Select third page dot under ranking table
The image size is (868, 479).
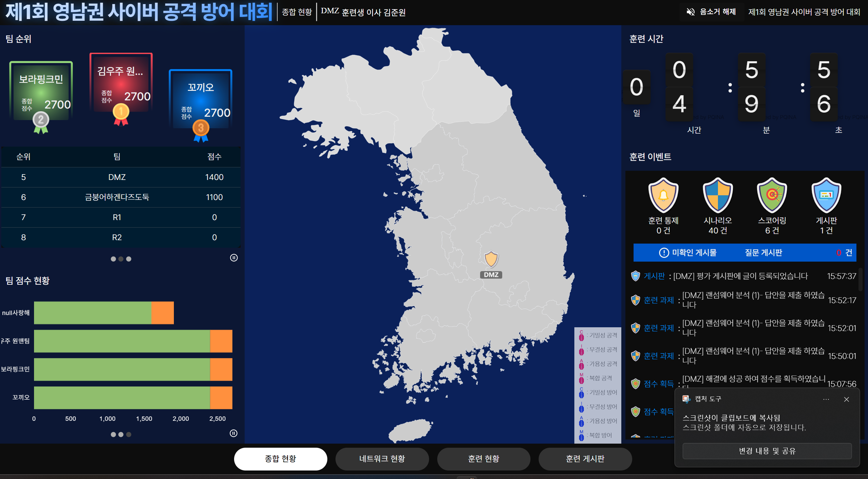pyautogui.click(x=129, y=259)
